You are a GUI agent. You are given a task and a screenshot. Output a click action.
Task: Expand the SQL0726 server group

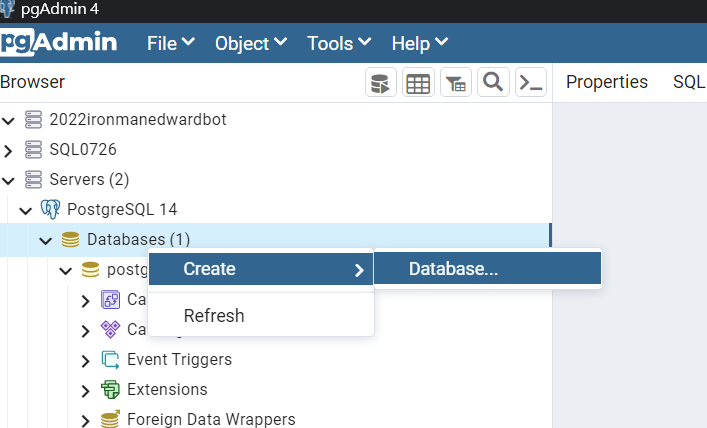click(8, 150)
